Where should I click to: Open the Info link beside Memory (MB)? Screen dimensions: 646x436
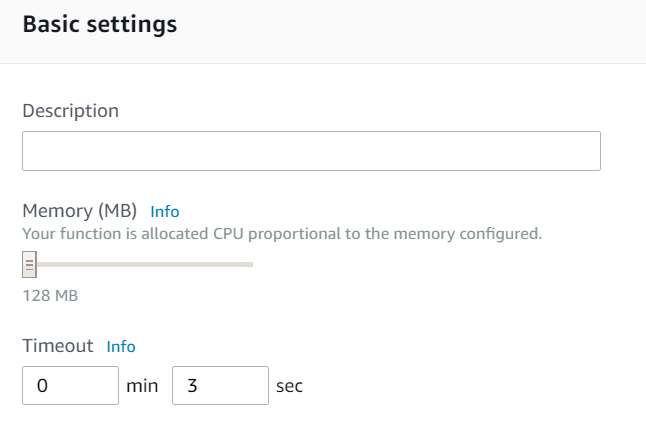(165, 212)
